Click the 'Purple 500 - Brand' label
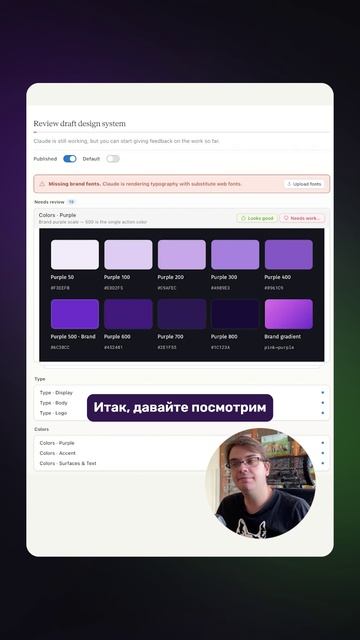360x640 pixels. (73, 337)
